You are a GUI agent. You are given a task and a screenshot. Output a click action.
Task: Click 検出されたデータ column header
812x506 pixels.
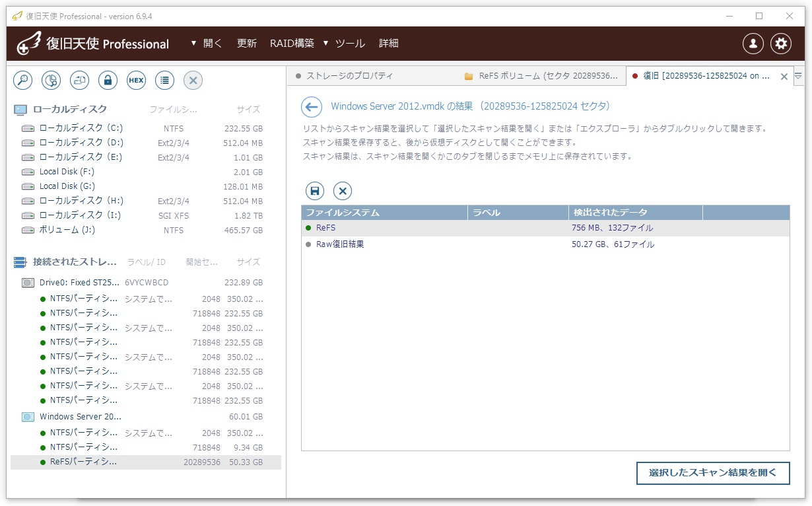[x=636, y=213]
